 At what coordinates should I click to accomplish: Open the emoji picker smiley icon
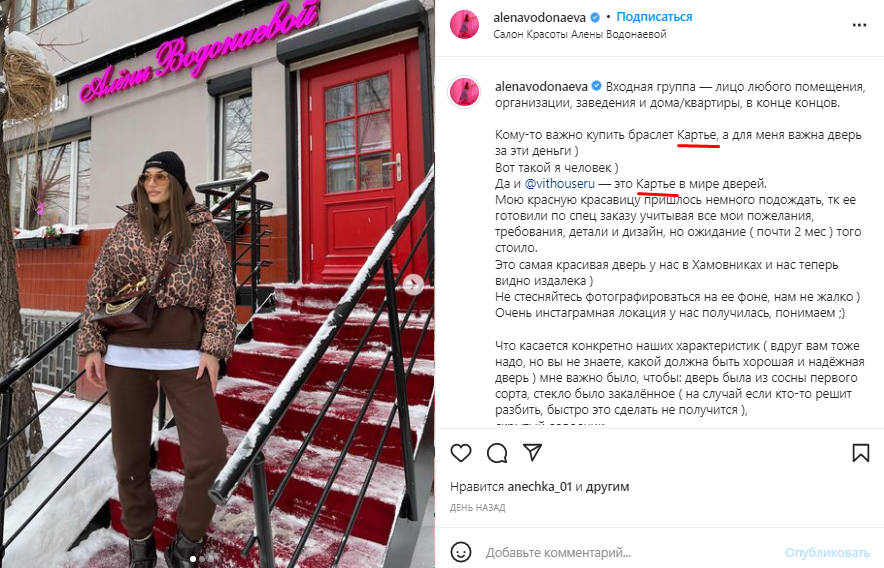tap(461, 552)
